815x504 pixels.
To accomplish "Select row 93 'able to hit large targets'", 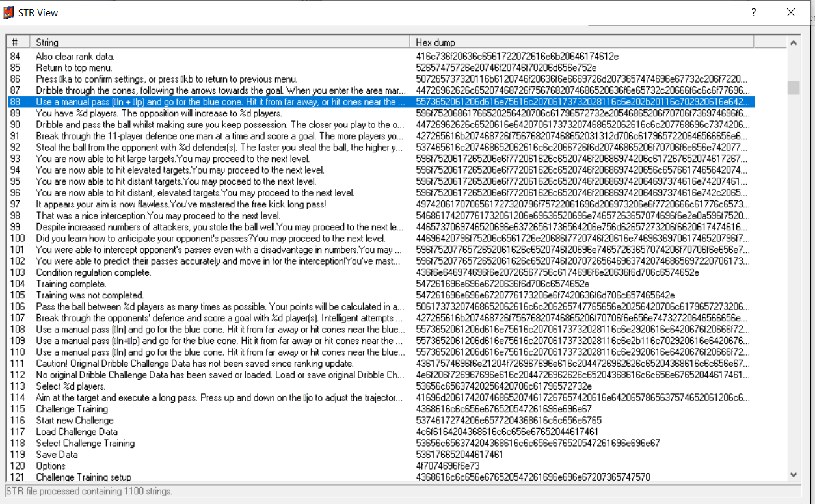I will coord(381,159).
